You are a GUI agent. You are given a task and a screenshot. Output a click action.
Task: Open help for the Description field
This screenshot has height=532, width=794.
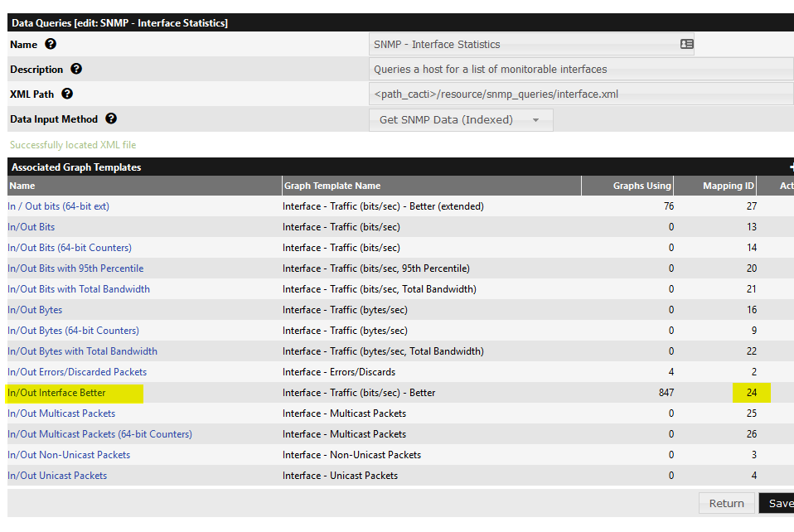click(x=76, y=69)
